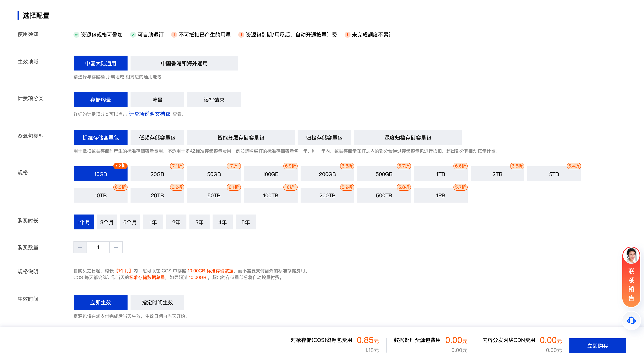Select the 100GB specification option
The width and height of the screenshot is (644, 360).
(271, 174)
